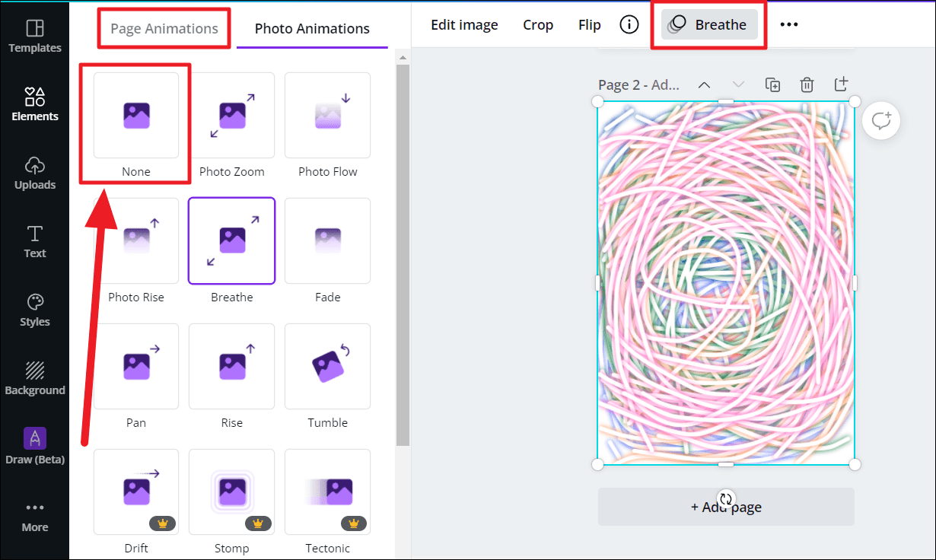
Task: Click the Page 2 title field
Action: coord(639,85)
